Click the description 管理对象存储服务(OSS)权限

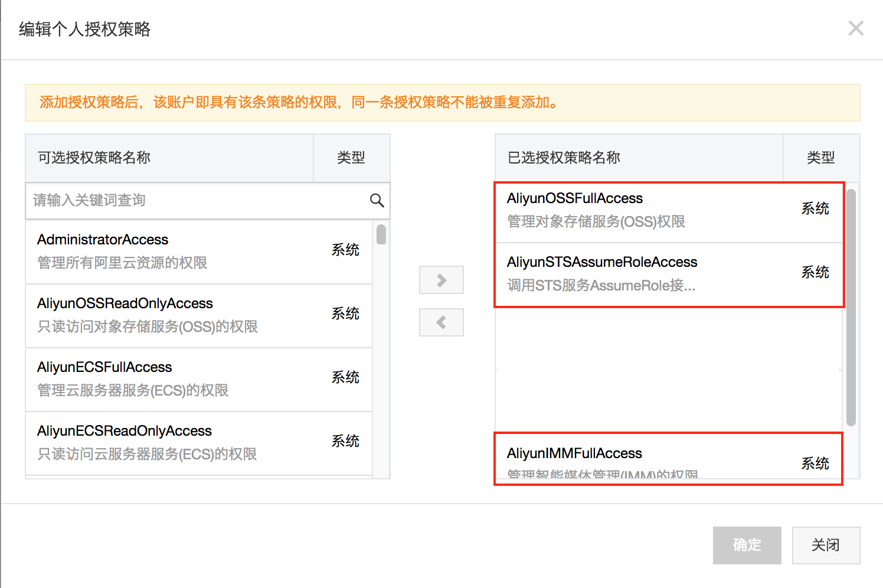596,221
